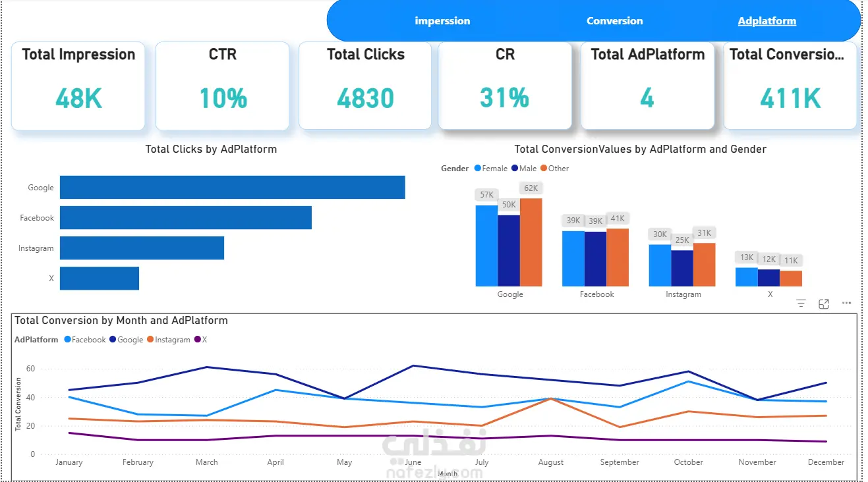This screenshot has width=868, height=482.
Task: Open the more options ellipsis on the line chart
Action: coord(847,304)
